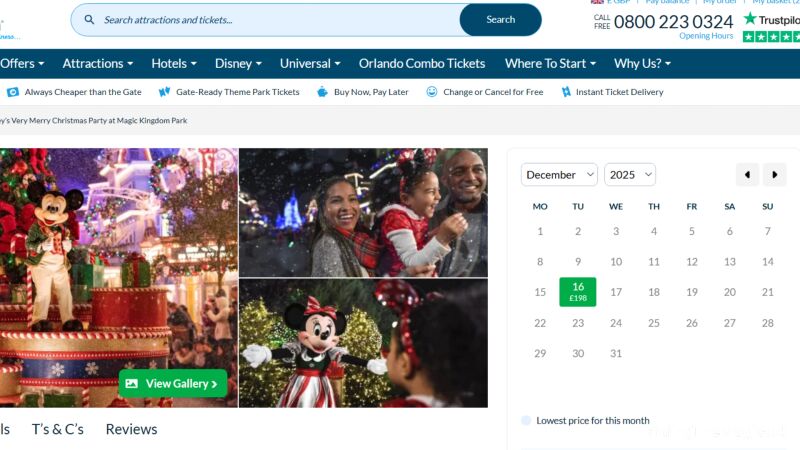Screen dimensions: 800x450
Task: Click the magnifier icon in search bar
Action: click(89, 19)
